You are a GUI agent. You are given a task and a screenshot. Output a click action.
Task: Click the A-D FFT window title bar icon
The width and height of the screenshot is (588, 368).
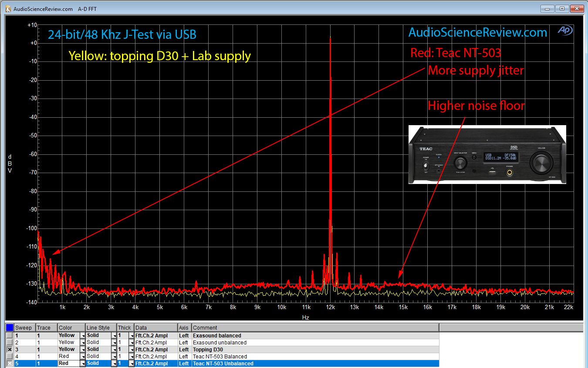(8, 9)
